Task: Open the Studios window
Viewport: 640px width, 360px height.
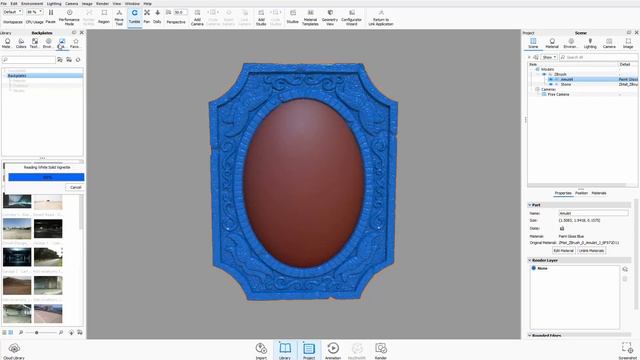Action: [293, 16]
